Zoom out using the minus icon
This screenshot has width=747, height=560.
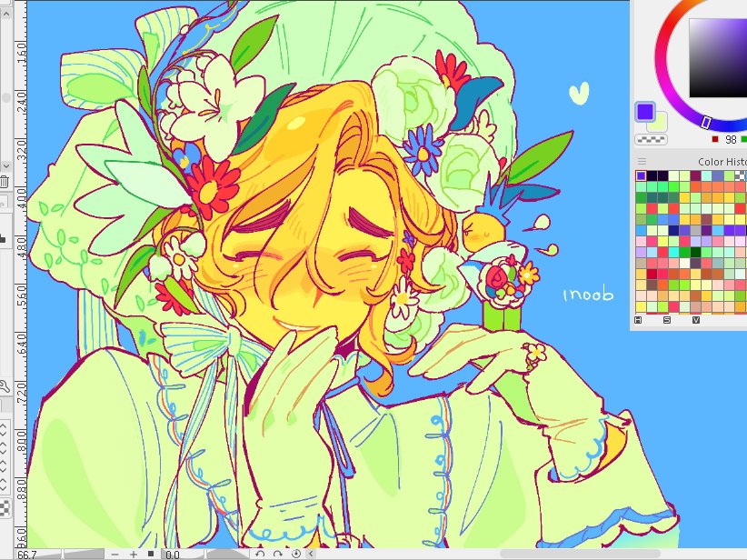[115, 553]
